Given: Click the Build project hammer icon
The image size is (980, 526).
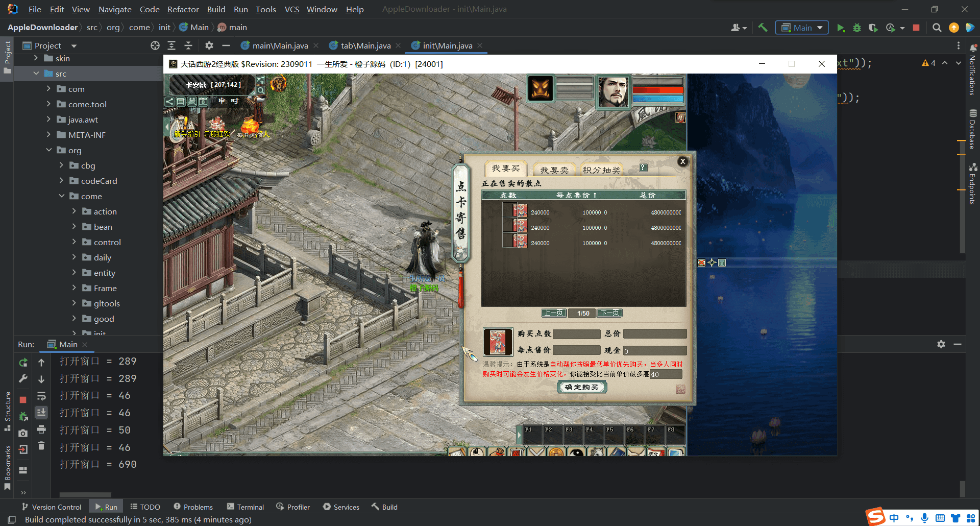Looking at the screenshot, I should [x=763, y=28].
